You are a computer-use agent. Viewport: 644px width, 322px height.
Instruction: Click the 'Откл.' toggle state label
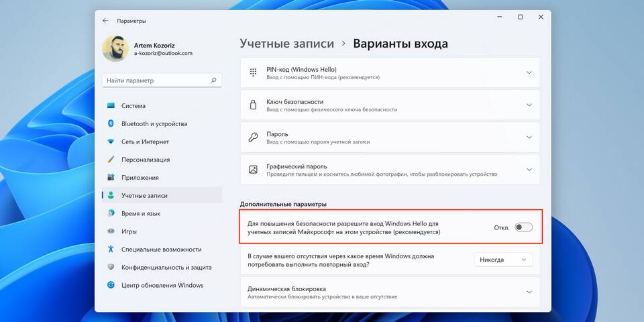click(502, 227)
